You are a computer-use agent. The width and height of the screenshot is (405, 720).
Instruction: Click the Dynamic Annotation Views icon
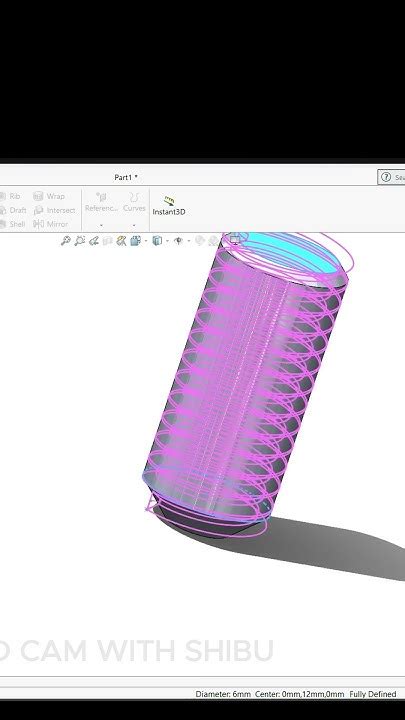pos(121,241)
